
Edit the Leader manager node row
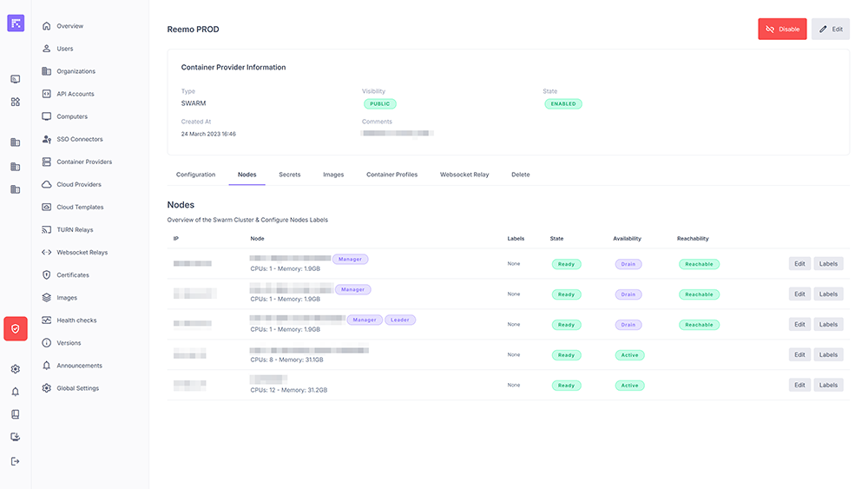tap(799, 324)
